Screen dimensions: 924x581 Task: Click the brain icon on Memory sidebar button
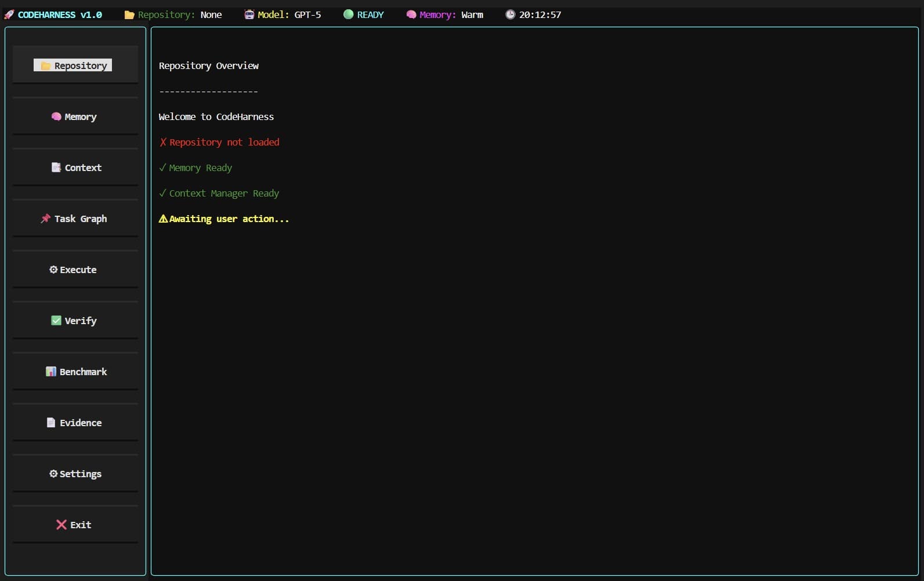tap(56, 117)
